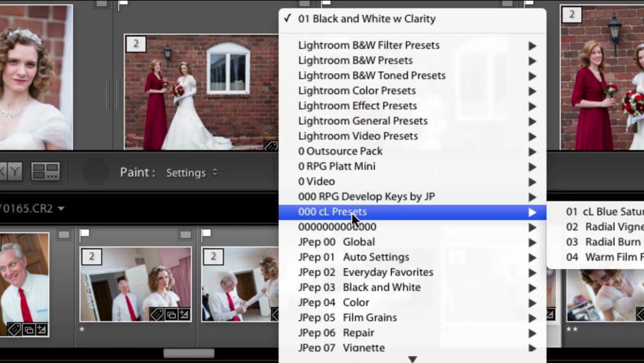This screenshot has height=363, width=644.
Task: Expand stack badge 2 on father-adjusting-sleeve thumbnail
Action: (213, 256)
